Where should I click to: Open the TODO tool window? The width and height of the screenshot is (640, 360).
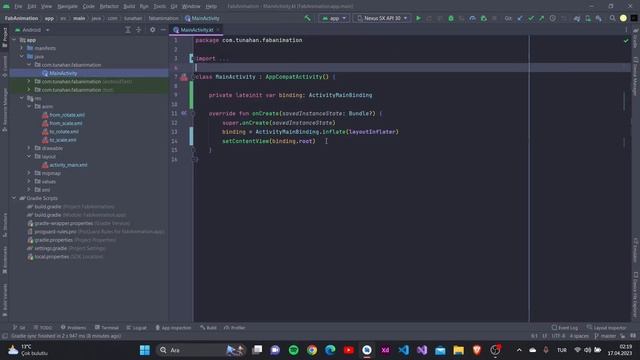click(x=43, y=328)
